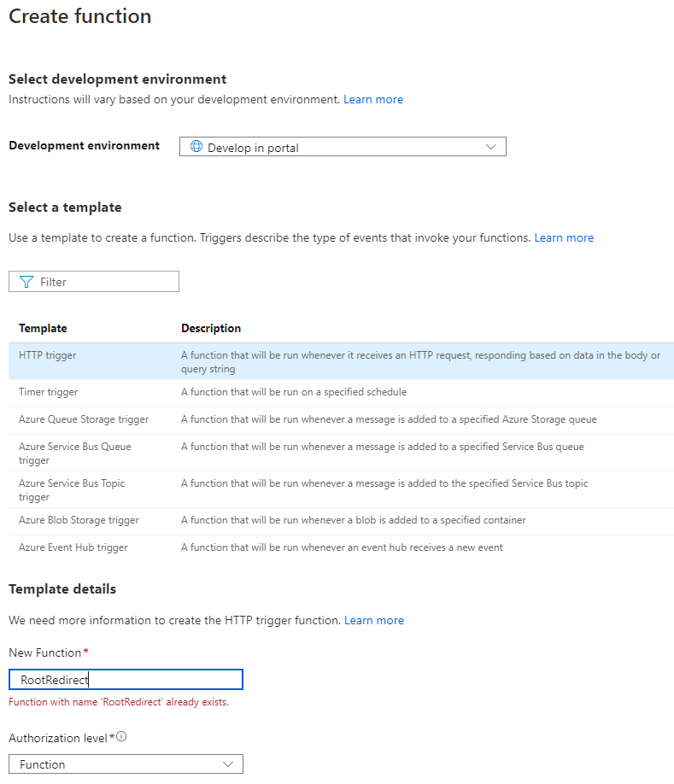Click the template Filter input field
The image size is (674, 784).
click(103, 282)
